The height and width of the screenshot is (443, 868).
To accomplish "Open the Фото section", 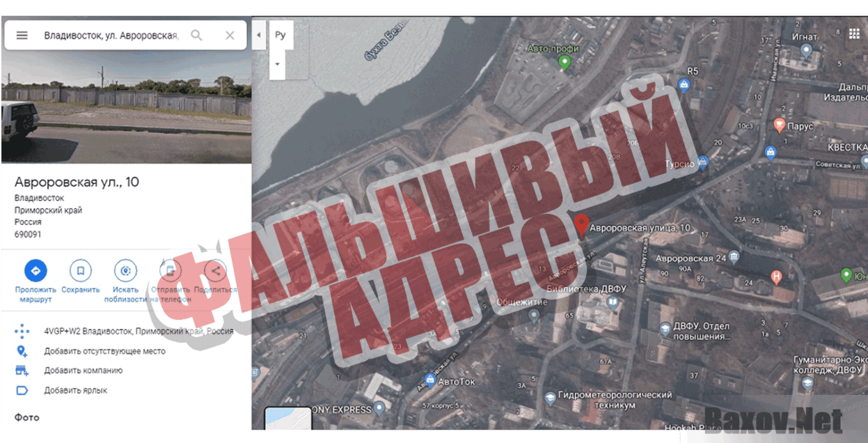I will (26, 417).
